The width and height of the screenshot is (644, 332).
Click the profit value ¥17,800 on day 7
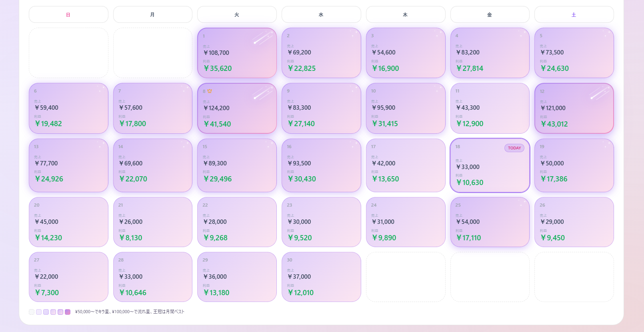[132, 124]
